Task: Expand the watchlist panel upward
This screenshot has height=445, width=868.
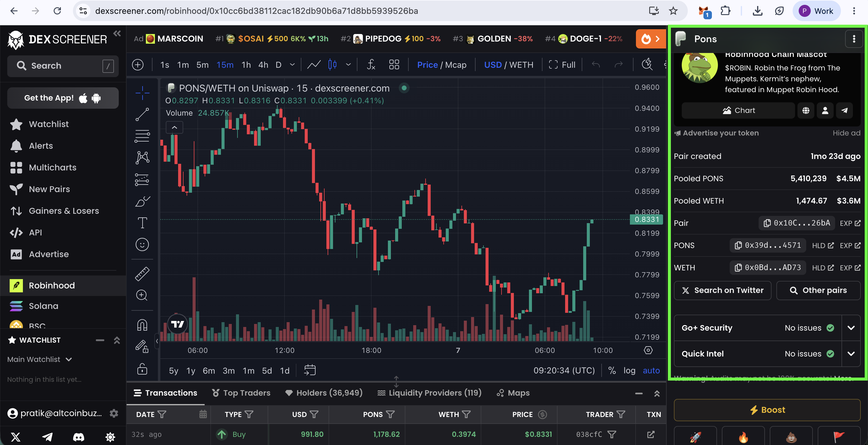Action: 117,340
